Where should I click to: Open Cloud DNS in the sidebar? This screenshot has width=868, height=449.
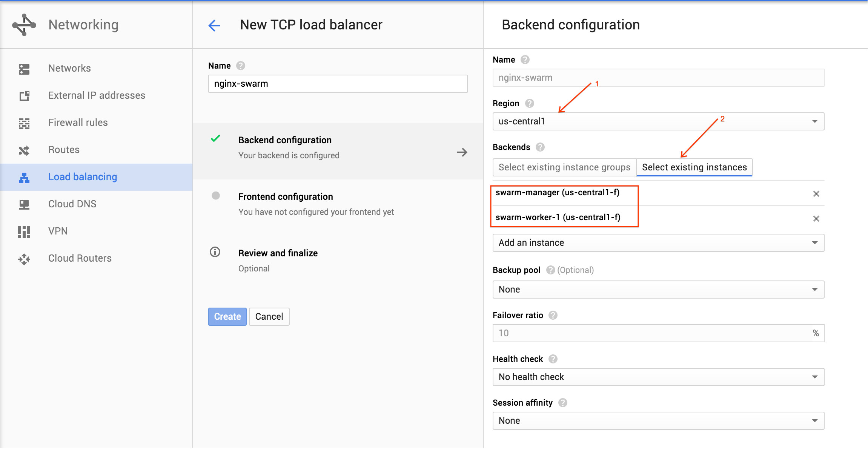pyautogui.click(x=96, y=204)
